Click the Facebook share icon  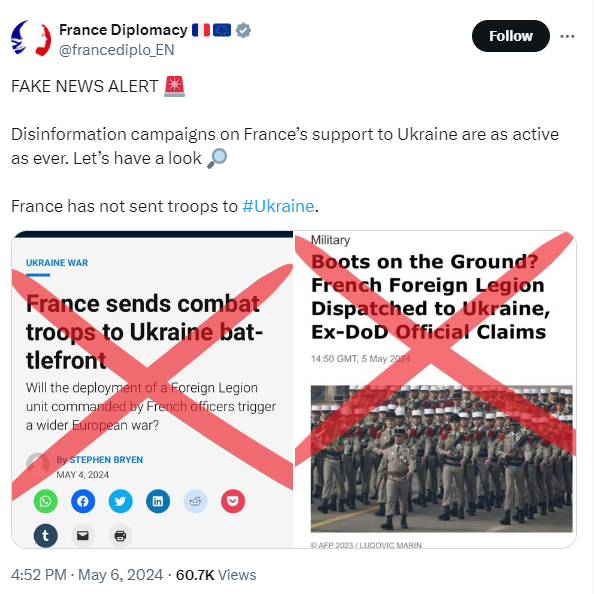[x=83, y=501]
